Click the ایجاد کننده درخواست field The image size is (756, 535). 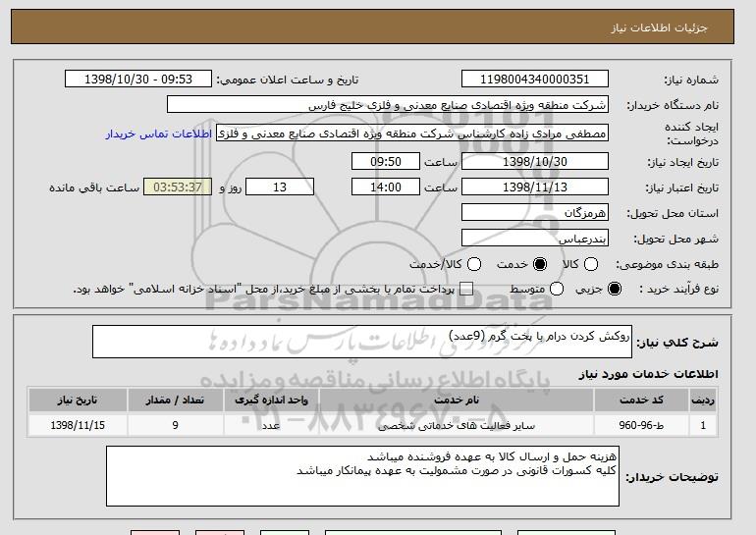[x=412, y=134]
